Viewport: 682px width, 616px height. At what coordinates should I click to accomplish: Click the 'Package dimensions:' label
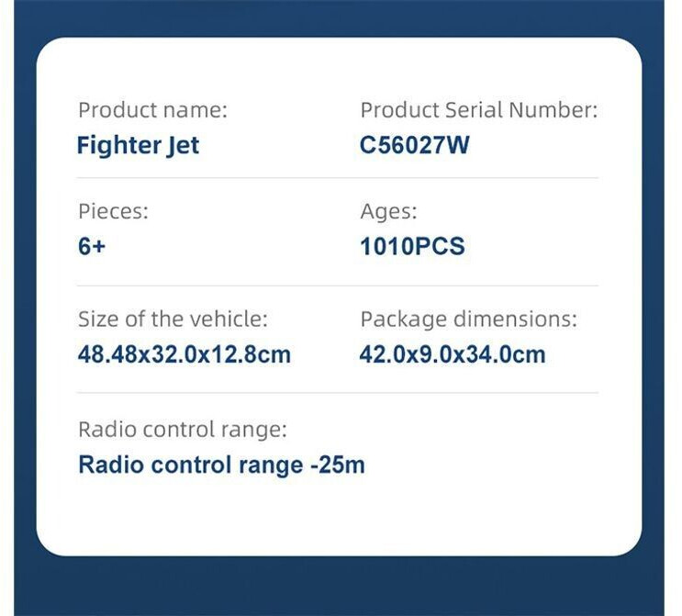tap(468, 319)
